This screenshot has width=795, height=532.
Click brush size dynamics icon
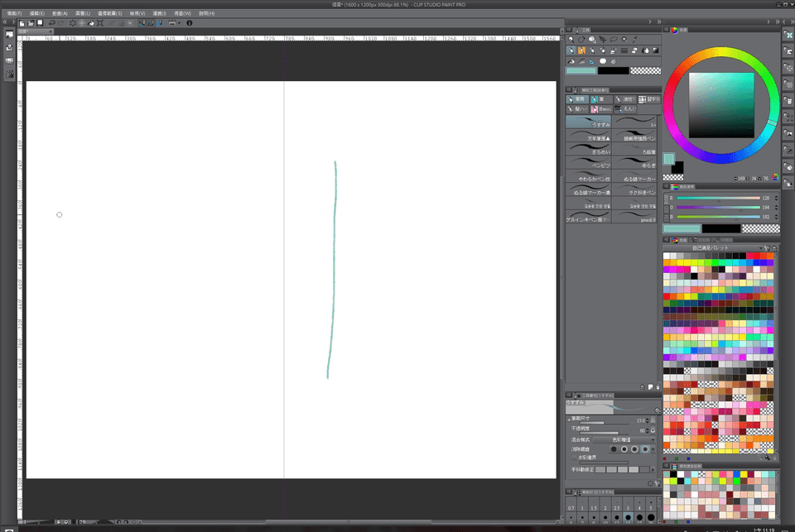pyautogui.click(x=653, y=420)
